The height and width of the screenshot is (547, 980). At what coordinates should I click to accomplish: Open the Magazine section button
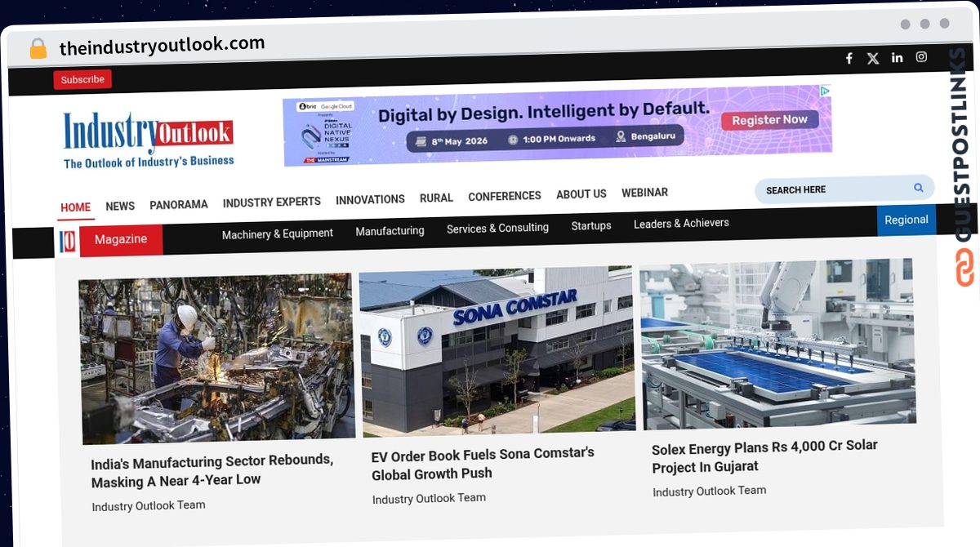121,239
